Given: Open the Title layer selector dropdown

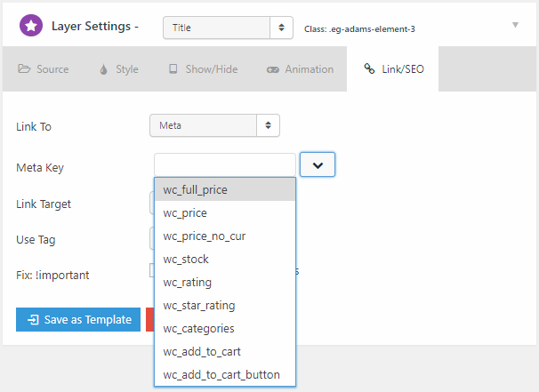Looking at the screenshot, I should point(228,28).
